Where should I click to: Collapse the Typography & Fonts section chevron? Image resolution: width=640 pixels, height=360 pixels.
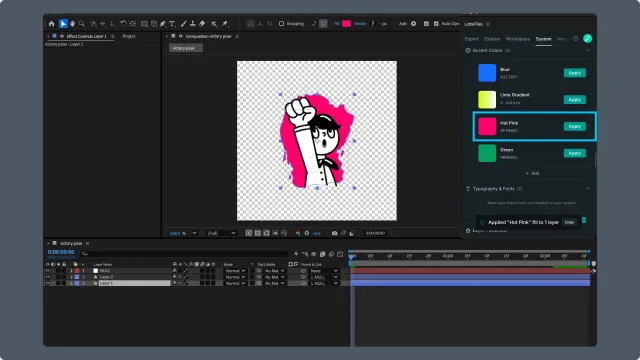587,189
